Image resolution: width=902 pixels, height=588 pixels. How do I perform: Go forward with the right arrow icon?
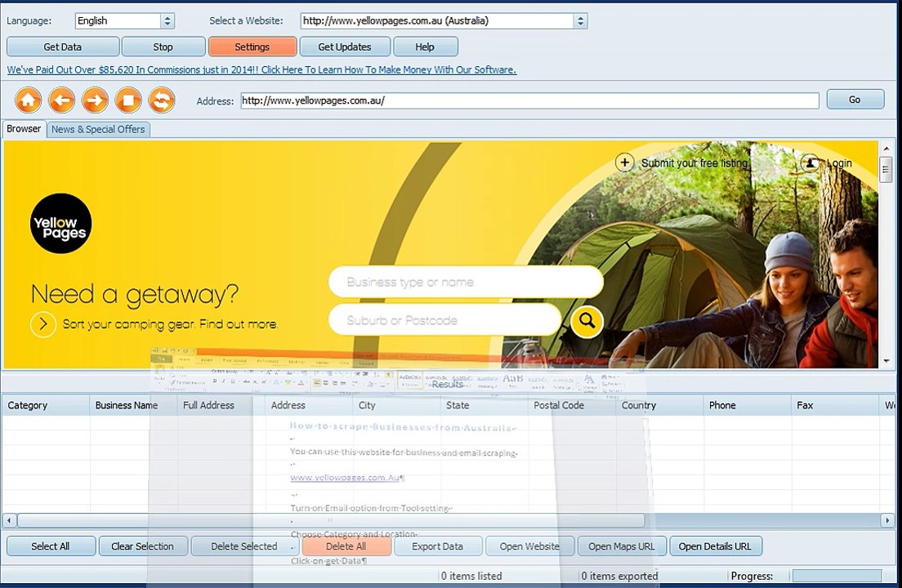pyautogui.click(x=95, y=100)
